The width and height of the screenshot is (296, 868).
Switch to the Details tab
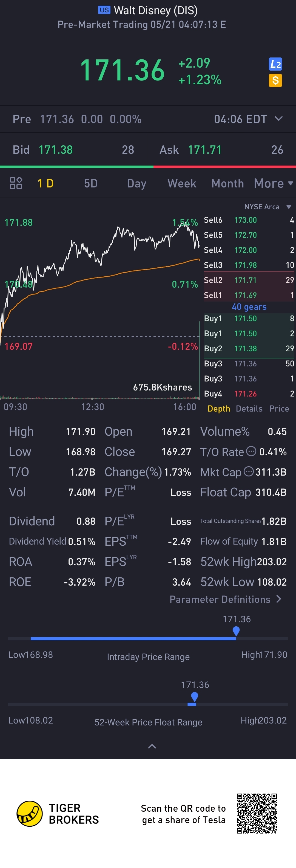coord(249,409)
